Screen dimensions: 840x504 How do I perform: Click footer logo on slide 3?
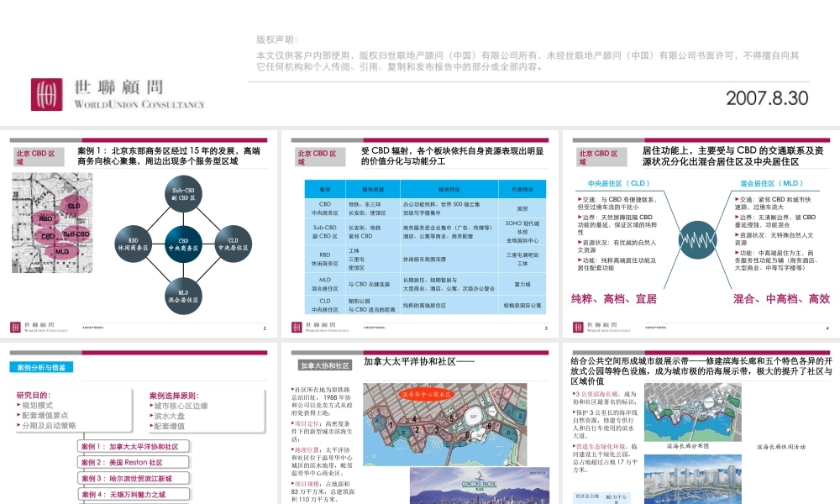click(x=320, y=327)
